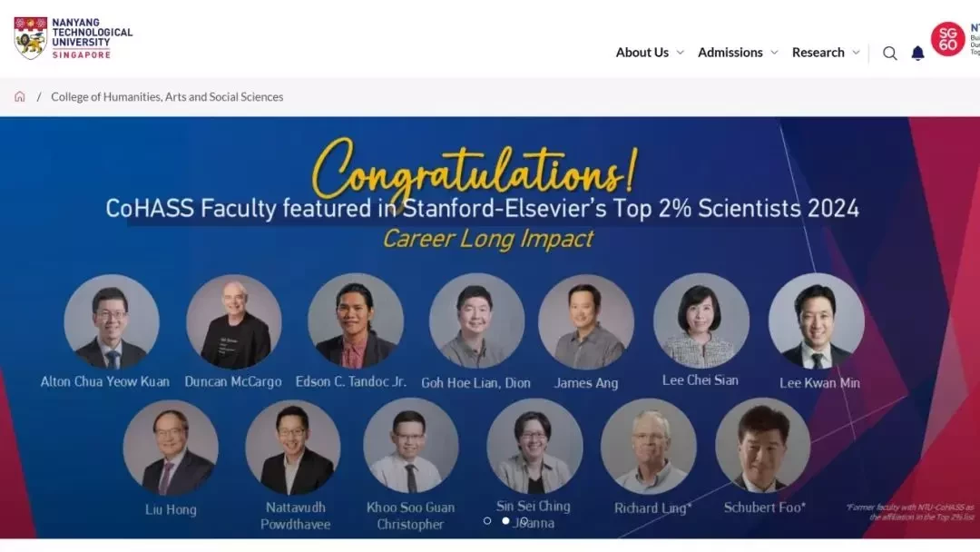Click the Nanyang Technological University logo

(73, 38)
